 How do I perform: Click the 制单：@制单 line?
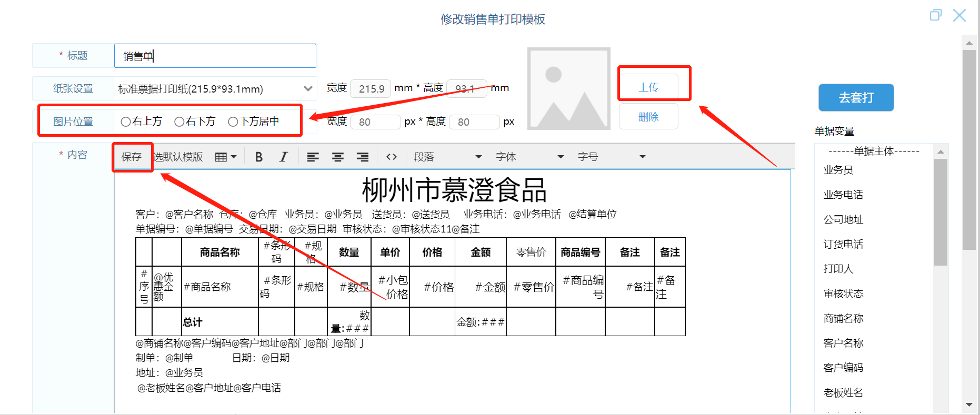click(x=164, y=358)
